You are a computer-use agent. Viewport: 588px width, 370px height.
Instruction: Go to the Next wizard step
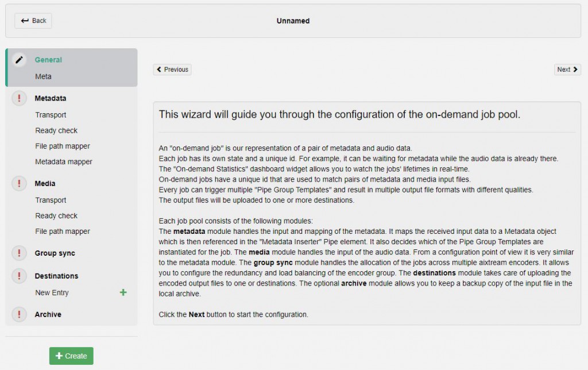point(567,70)
